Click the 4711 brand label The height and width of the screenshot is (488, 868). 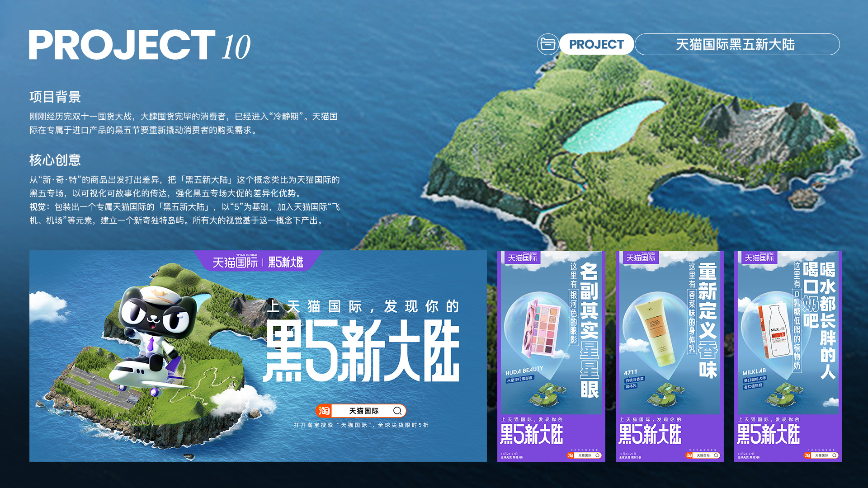click(631, 372)
